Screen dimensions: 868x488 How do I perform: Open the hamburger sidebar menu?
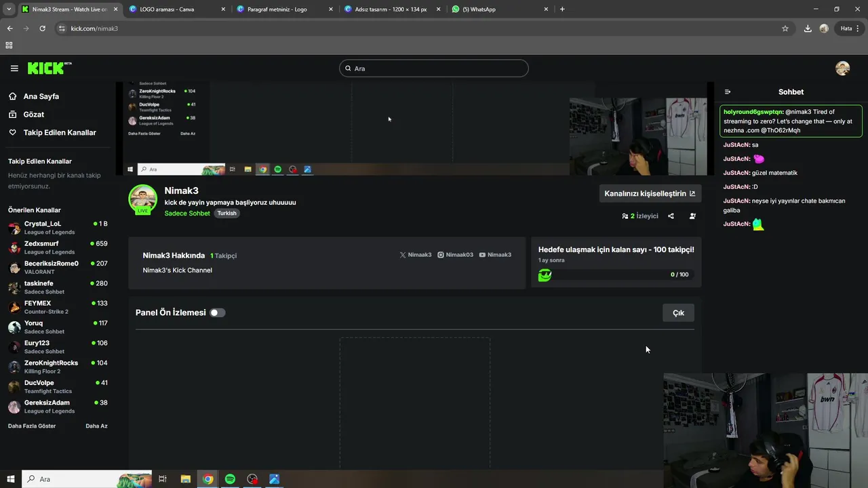click(x=14, y=68)
